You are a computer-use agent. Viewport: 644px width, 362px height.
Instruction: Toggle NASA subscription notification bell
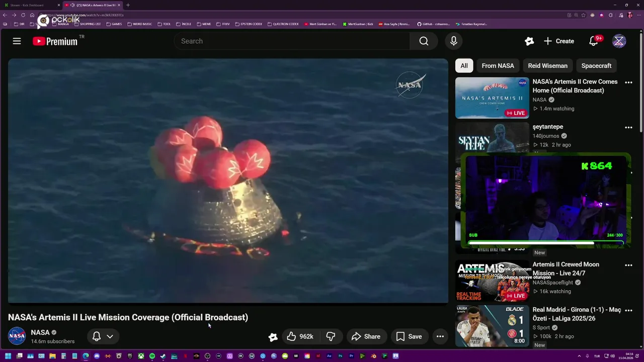point(97,336)
